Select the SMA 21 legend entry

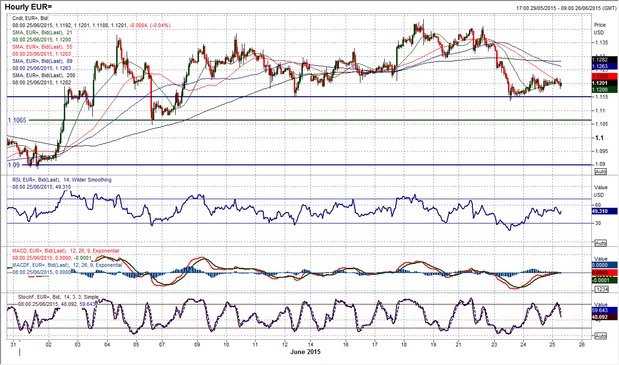coord(42,32)
